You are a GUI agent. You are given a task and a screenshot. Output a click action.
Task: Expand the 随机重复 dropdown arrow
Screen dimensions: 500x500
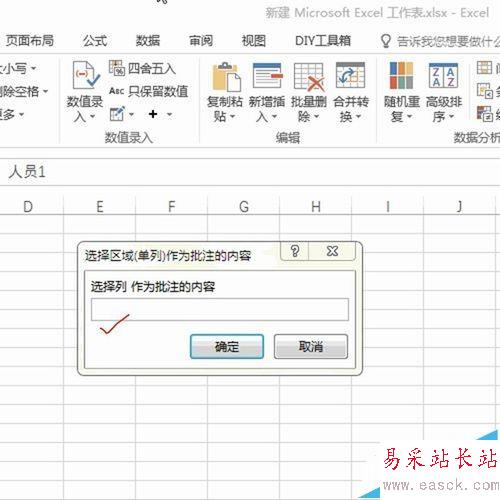410,117
